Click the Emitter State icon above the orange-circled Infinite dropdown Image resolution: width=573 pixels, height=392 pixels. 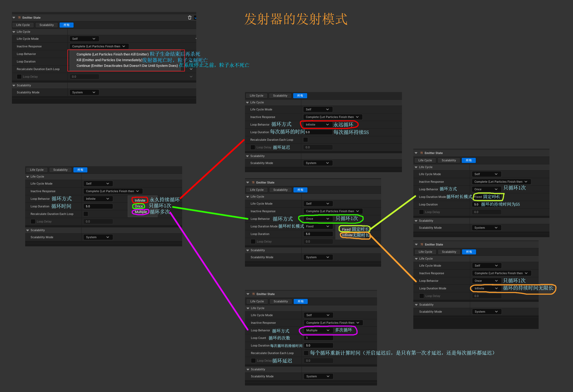tap(422, 244)
